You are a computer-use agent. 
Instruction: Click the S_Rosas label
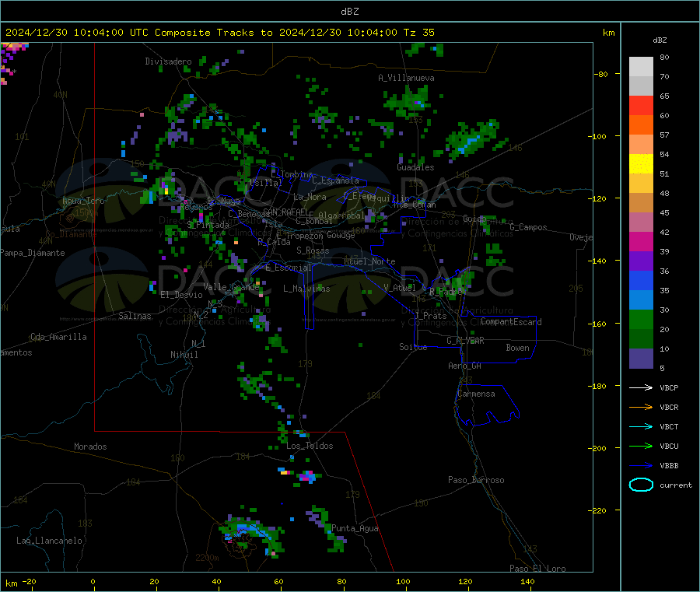pyautogui.click(x=313, y=251)
